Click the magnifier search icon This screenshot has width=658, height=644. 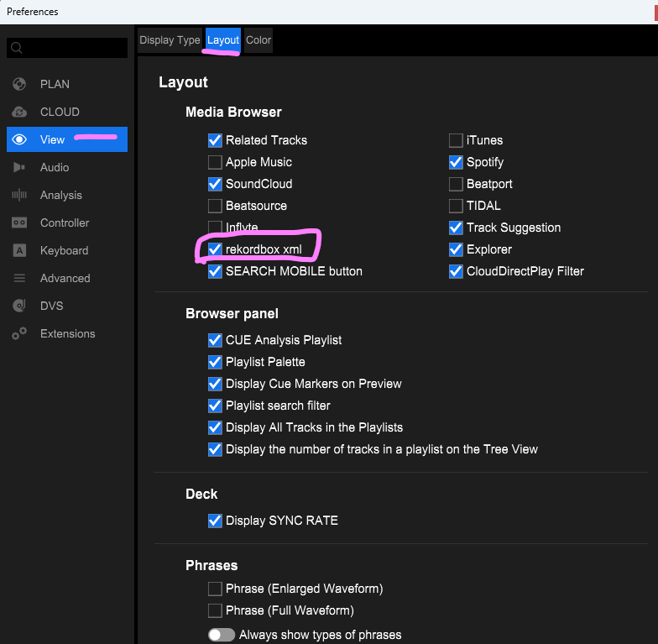click(x=17, y=48)
